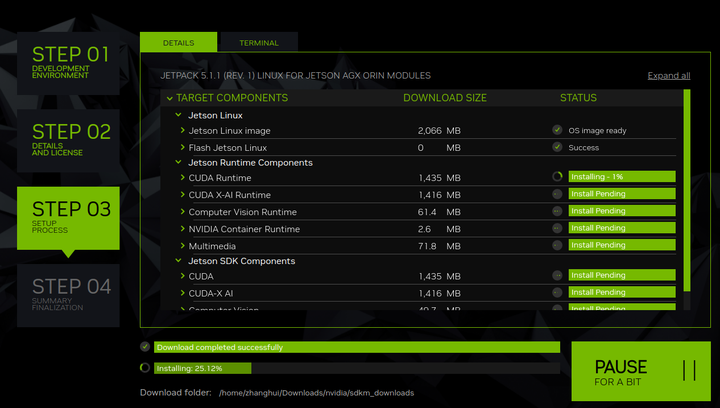Click the 71.8 MB size value
The width and height of the screenshot is (720, 408).
pyautogui.click(x=439, y=246)
